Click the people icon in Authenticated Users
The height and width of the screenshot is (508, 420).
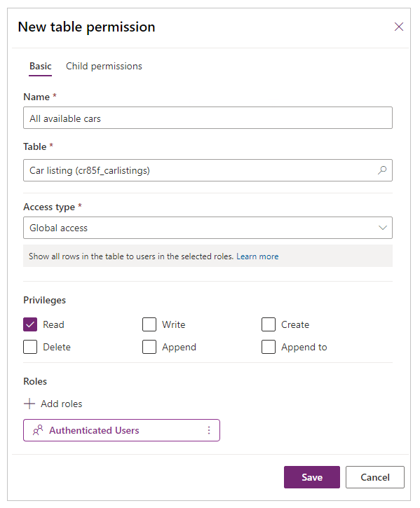pos(38,430)
